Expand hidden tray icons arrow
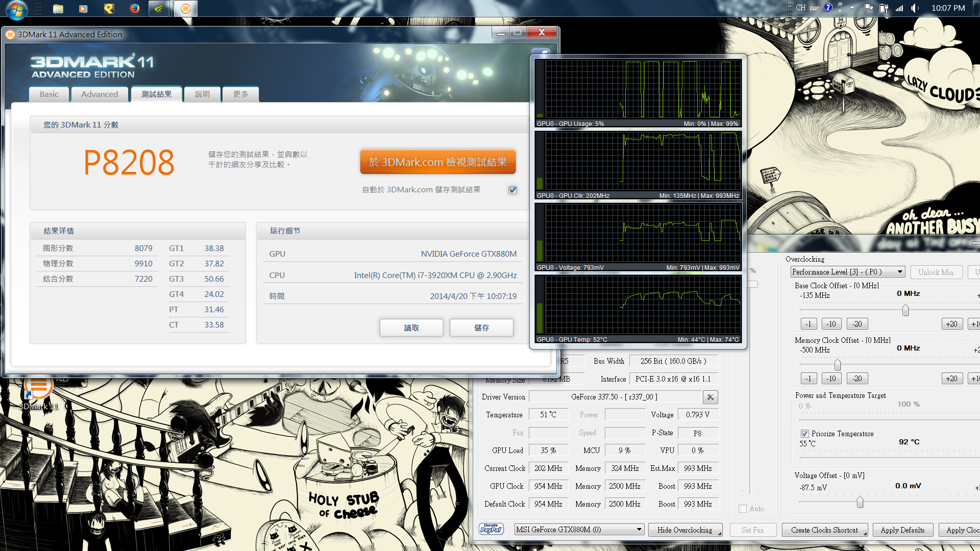 [852, 8]
